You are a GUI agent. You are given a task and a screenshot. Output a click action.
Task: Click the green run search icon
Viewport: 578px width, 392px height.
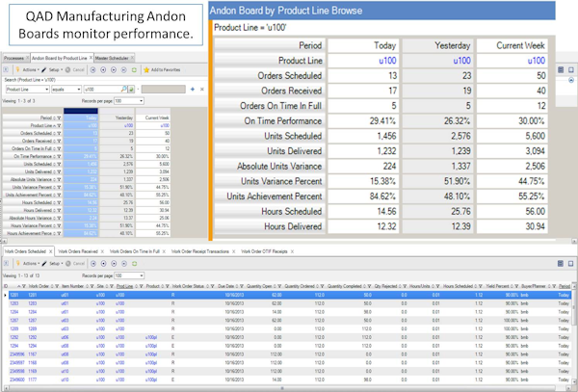[131, 90]
